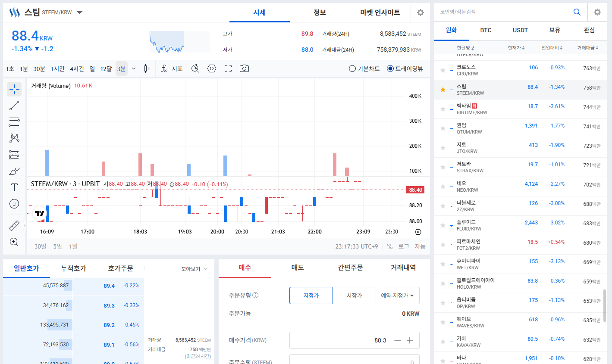Favorite 네오 with its star

(443, 187)
